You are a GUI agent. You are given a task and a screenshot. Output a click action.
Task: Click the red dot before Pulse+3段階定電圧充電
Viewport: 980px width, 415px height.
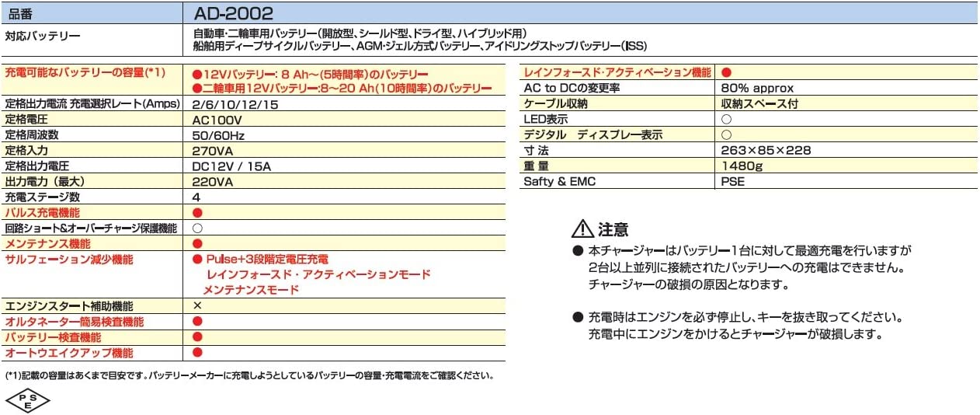pyautogui.click(x=198, y=260)
